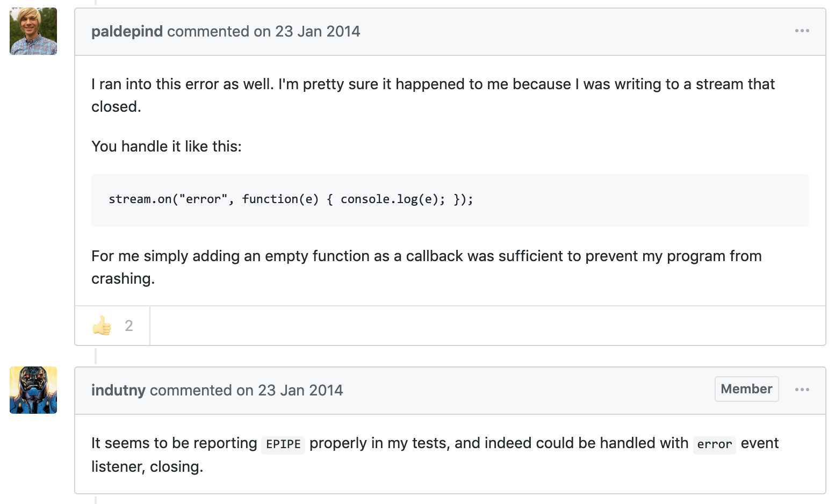The width and height of the screenshot is (835, 504).
Task: Click the 'listener, closing.' text in indutny's comment
Action: pos(147,467)
